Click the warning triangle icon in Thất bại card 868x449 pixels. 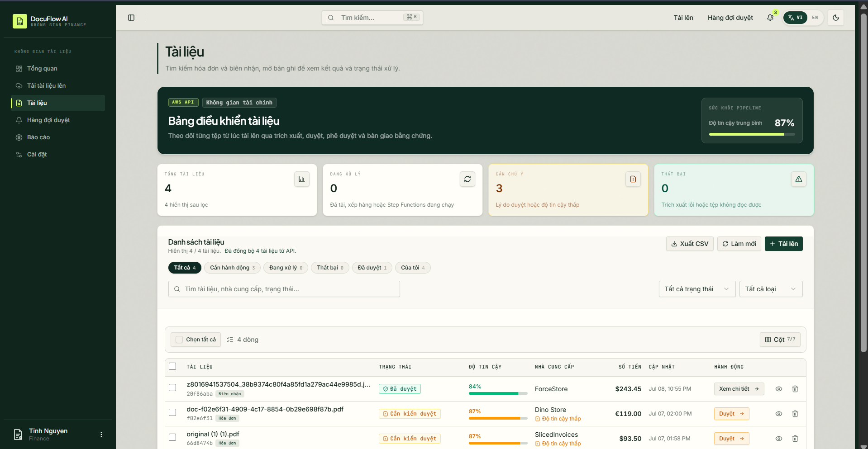(799, 179)
